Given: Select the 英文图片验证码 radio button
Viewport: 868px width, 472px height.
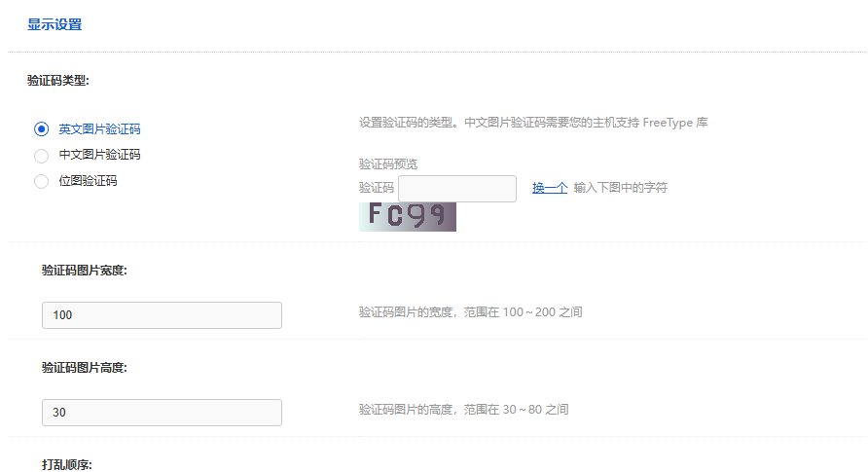Looking at the screenshot, I should [41, 128].
